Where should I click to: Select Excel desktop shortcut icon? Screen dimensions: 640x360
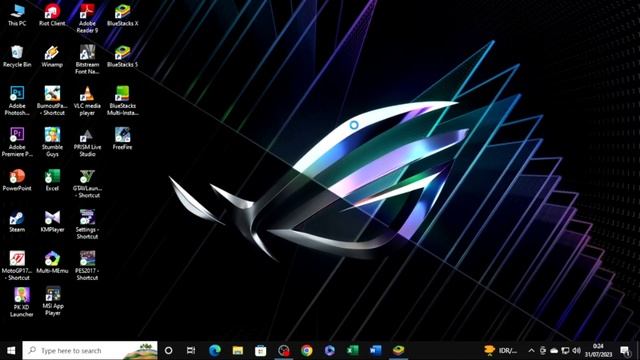coord(52,180)
